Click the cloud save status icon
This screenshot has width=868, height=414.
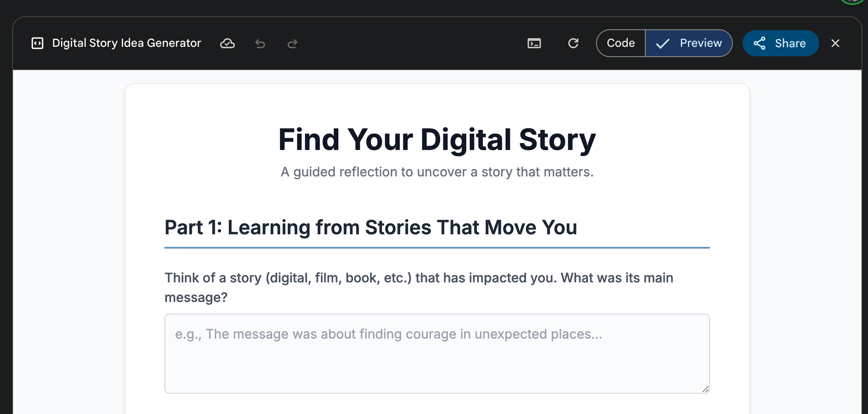click(227, 43)
